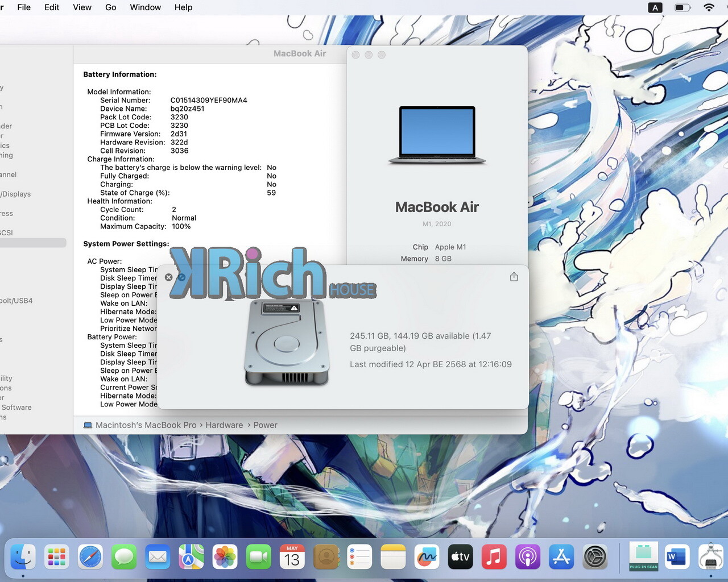This screenshot has width=728, height=582.
Task: Click '245.11 GB, 144.19 GB available' text
Action: coord(420,342)
